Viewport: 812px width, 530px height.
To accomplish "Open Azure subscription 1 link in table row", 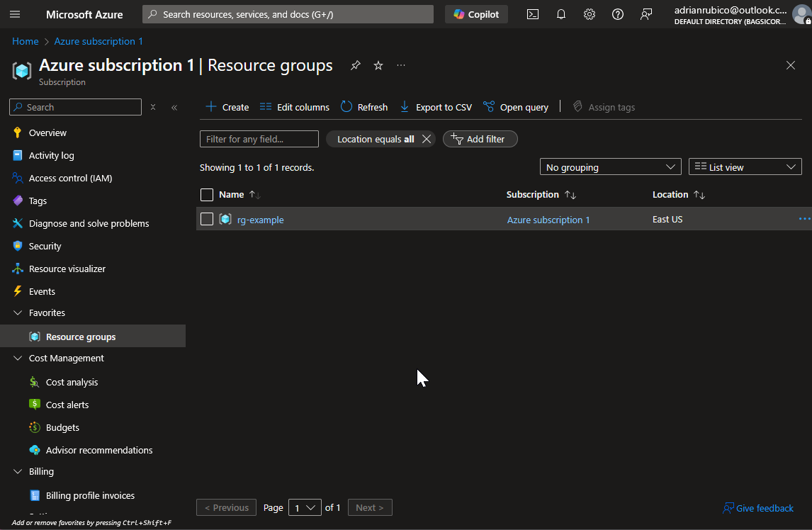I will (548, 220).
